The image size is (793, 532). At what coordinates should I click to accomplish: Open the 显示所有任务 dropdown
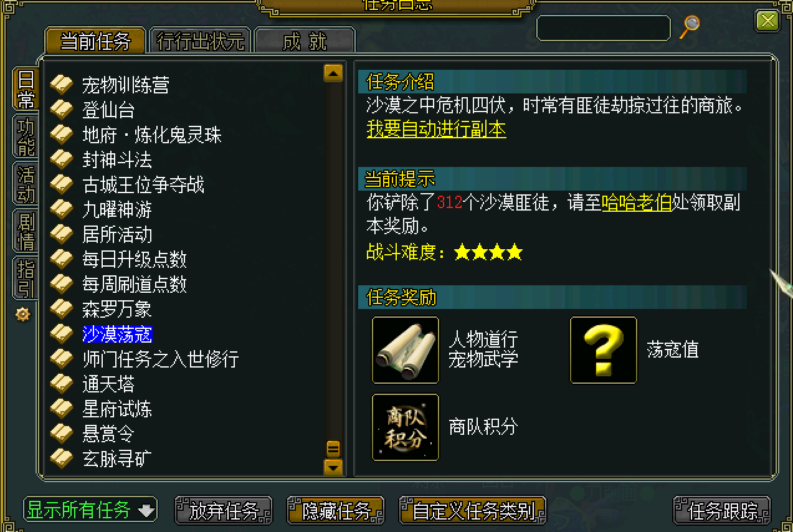tap(90, 510)
